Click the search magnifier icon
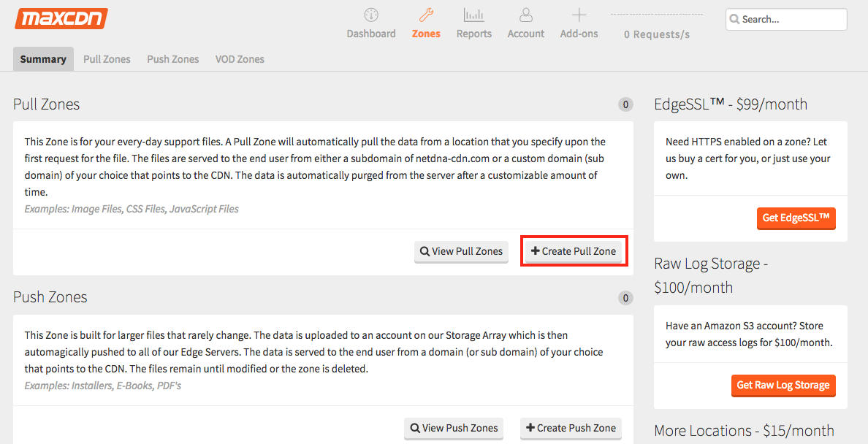Screen dimensions: 868x444 pyautogui.click(x=734, y=20)
